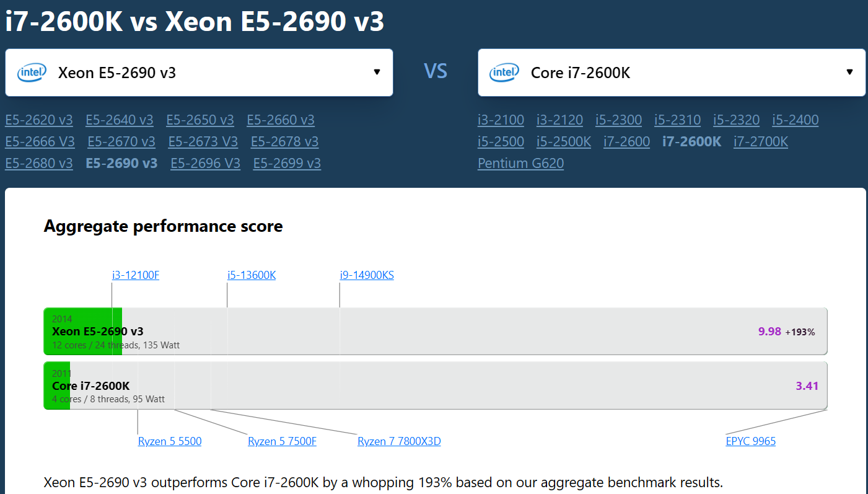Follow the Ryzen 5 5500 link
This screenshot has width=868, height=494.
[x=170, y=441]
